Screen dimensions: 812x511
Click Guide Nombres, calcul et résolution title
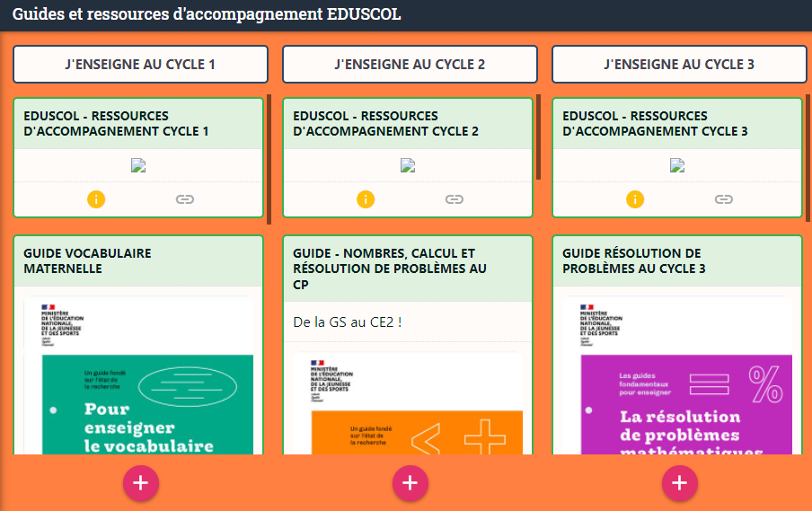click(390, 269)
